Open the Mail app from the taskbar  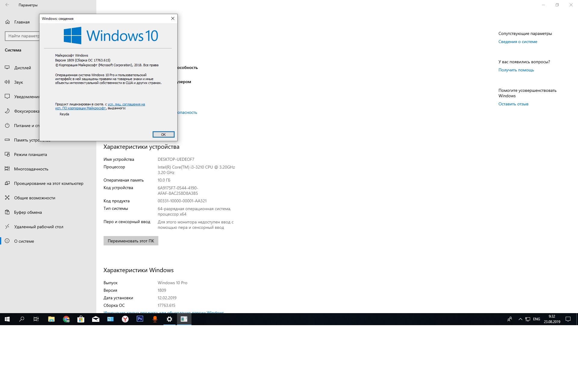96,319
